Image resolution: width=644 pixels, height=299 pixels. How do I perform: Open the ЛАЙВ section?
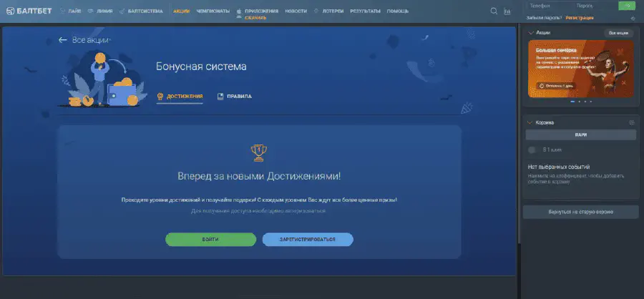71,11
